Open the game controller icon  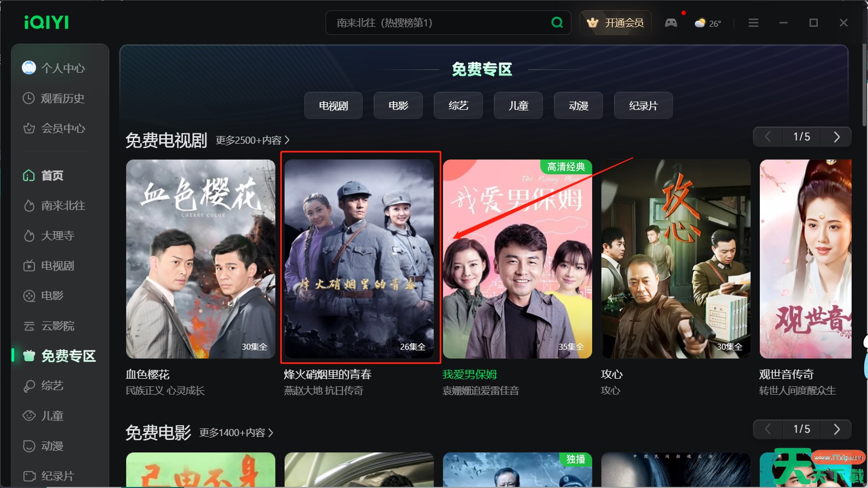coord(671,23)
